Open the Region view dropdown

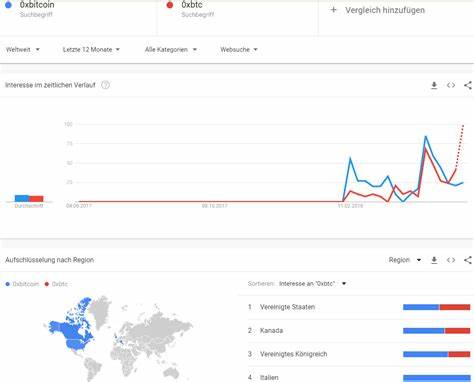[405, 260]
